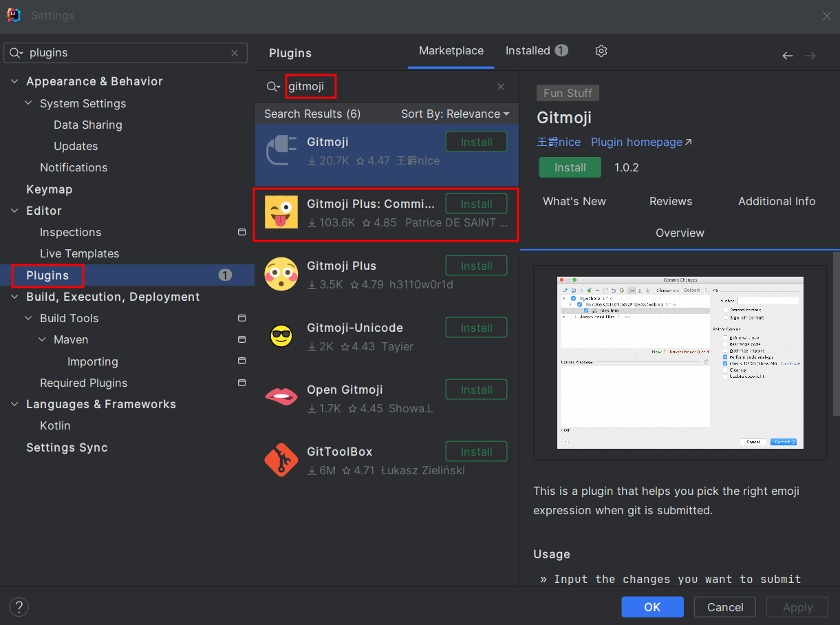Collapse the Editor section
Screen dimensions: 840x625
15,211
